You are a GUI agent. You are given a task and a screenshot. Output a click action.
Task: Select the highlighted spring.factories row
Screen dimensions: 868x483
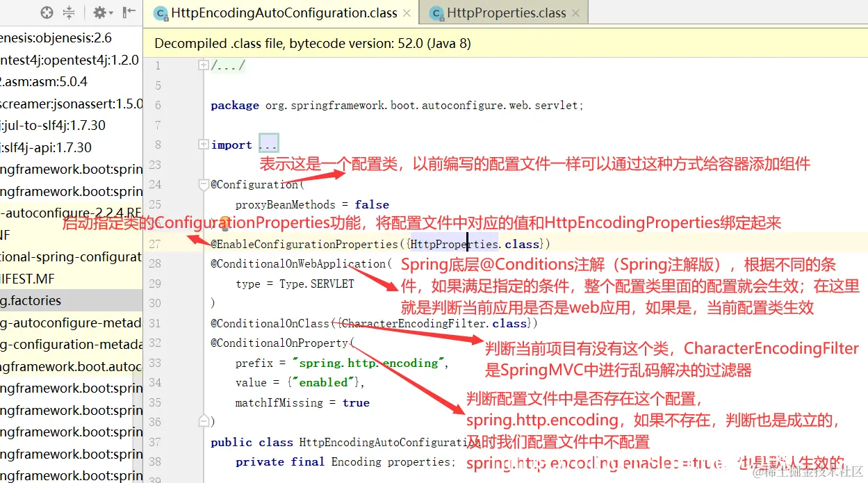coord(69,300)
